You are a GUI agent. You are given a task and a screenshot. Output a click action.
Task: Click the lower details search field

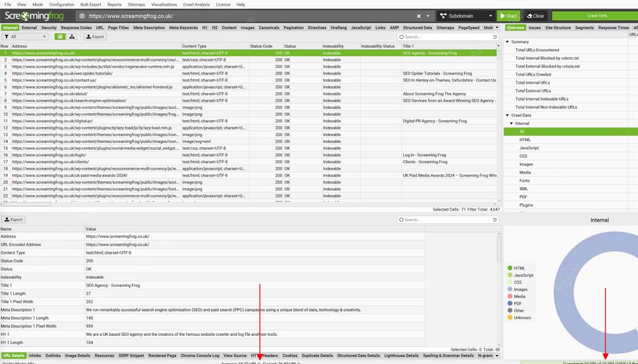pyautogui.click(x=445, y=220)
